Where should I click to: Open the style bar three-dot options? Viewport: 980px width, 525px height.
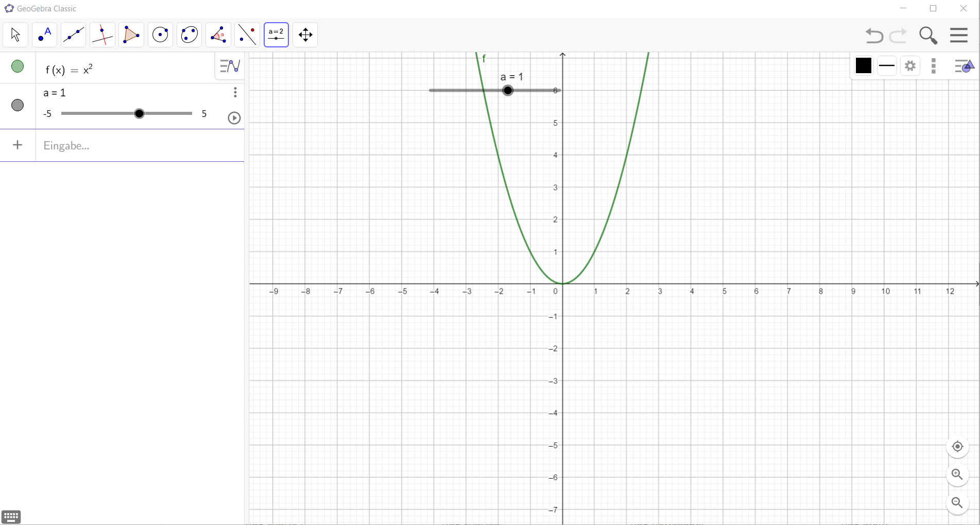[x=934, y=66]
